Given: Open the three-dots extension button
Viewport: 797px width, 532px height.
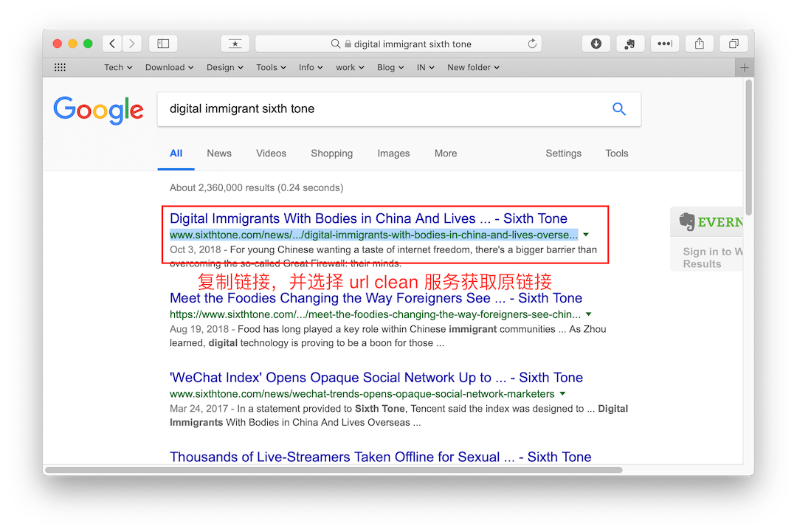Looking at the screenshot, I should (665, 44).
